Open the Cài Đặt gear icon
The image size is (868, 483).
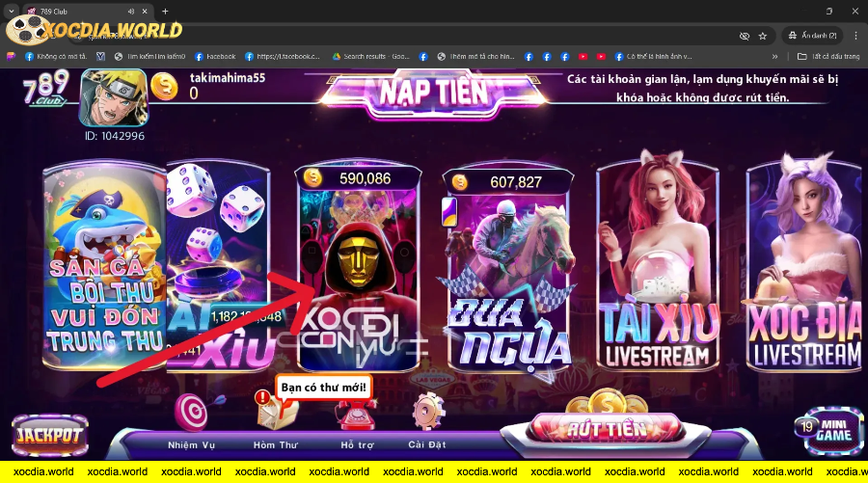coord(428,412)
